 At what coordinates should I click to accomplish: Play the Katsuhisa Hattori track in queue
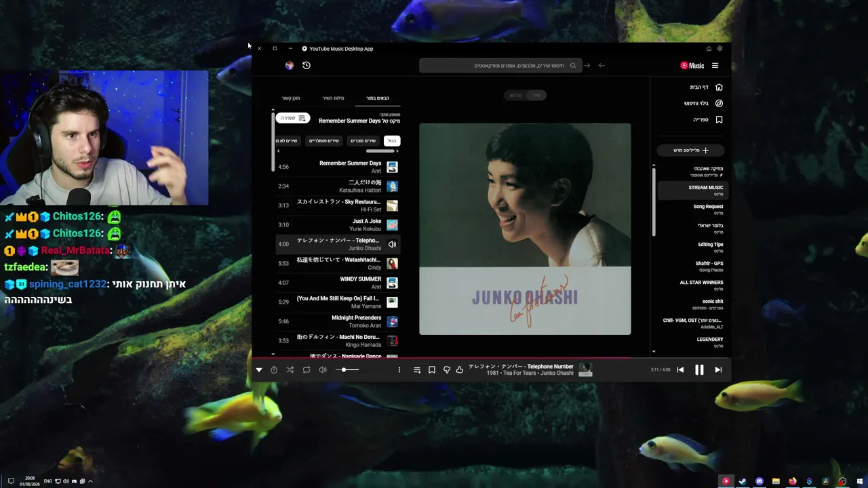338,186
